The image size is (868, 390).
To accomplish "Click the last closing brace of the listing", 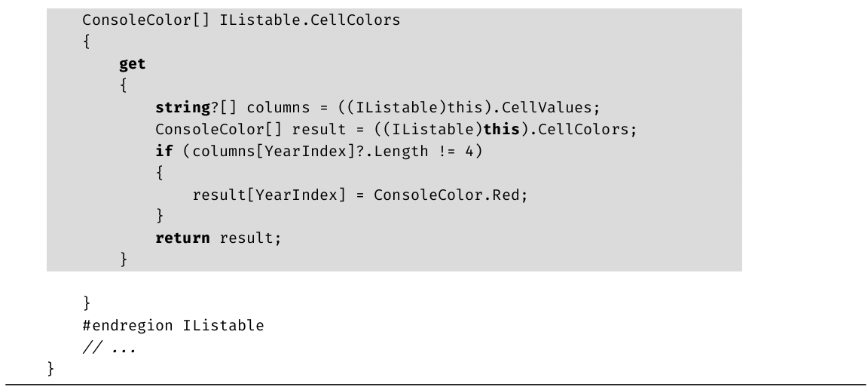I will [x=50, y=369].
